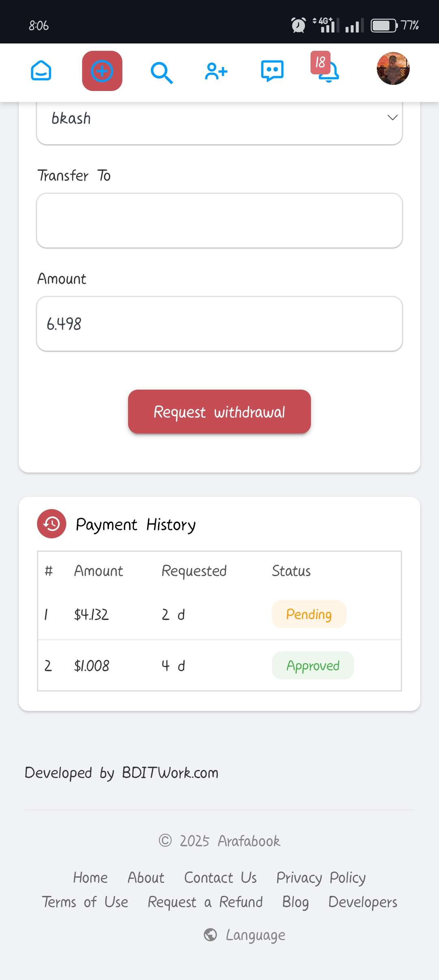Click the dropdown chevron beside bkash
Image resolution: width=439 pixels, height=980 pixels.
click(x=392, y=118)
